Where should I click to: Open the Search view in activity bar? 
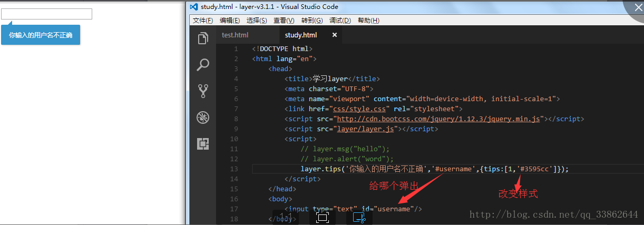(x=203, y=65)
